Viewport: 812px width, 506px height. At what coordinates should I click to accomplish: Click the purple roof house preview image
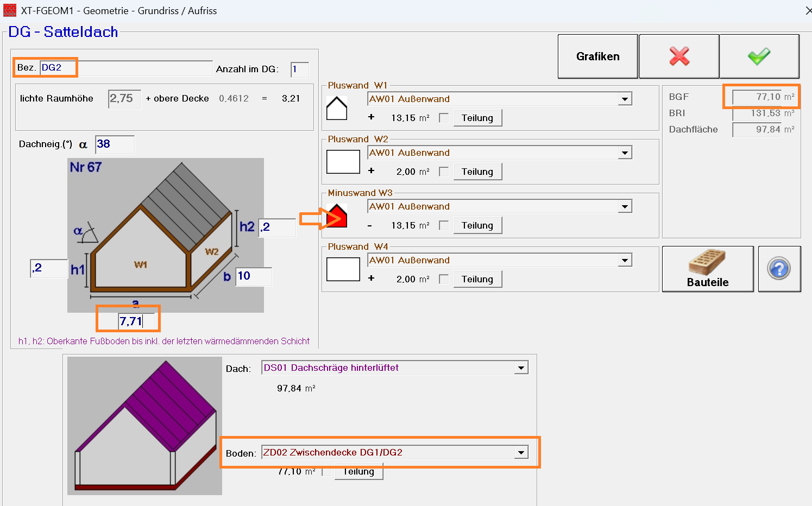(x=144, y=426)
